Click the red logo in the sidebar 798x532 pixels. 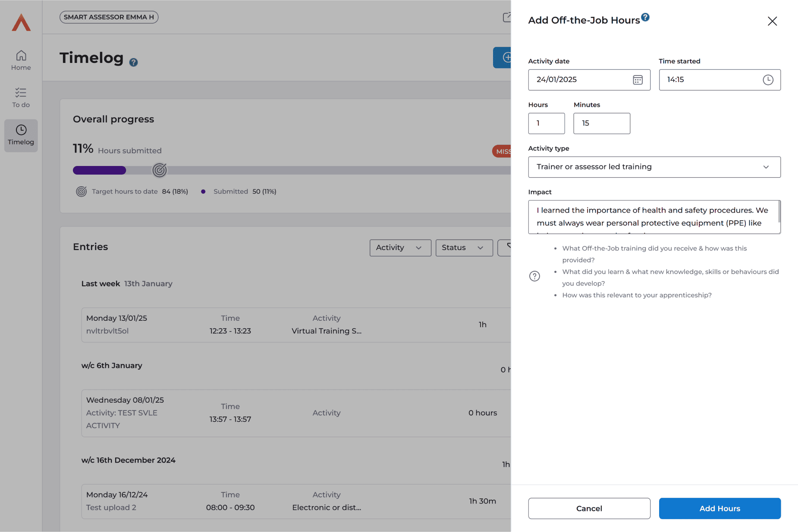21,22
